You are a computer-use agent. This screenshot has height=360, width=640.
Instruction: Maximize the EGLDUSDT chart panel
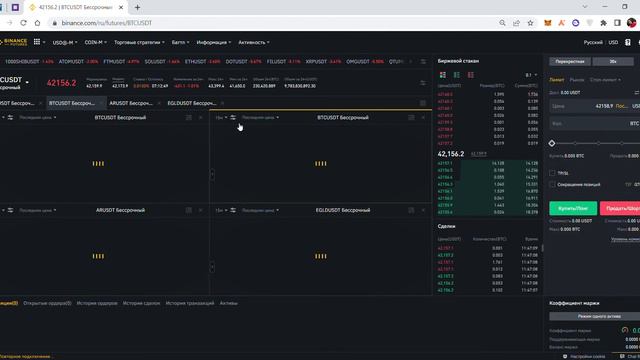[411, 210]
